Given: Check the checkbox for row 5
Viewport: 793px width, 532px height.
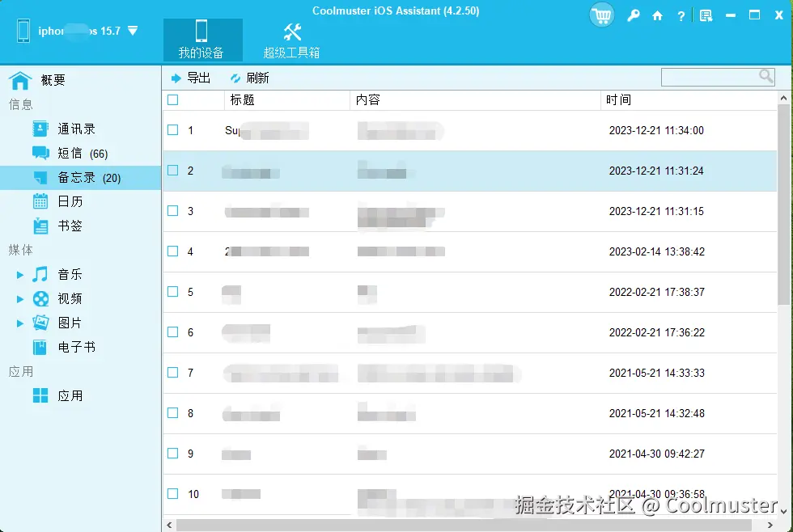Looking at the screenshot, I should point(173,292).
